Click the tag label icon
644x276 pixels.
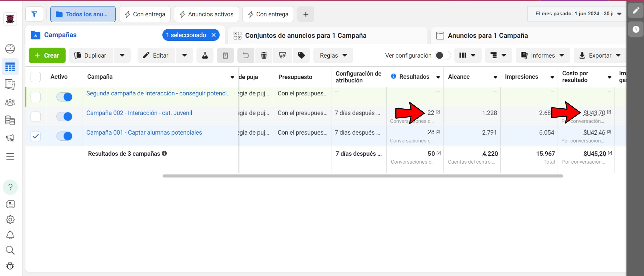click(x=301, y=55)
